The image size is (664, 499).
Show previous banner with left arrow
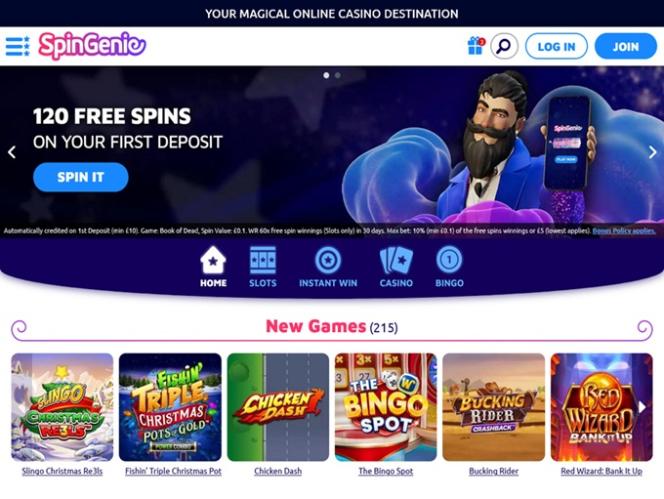12,152
